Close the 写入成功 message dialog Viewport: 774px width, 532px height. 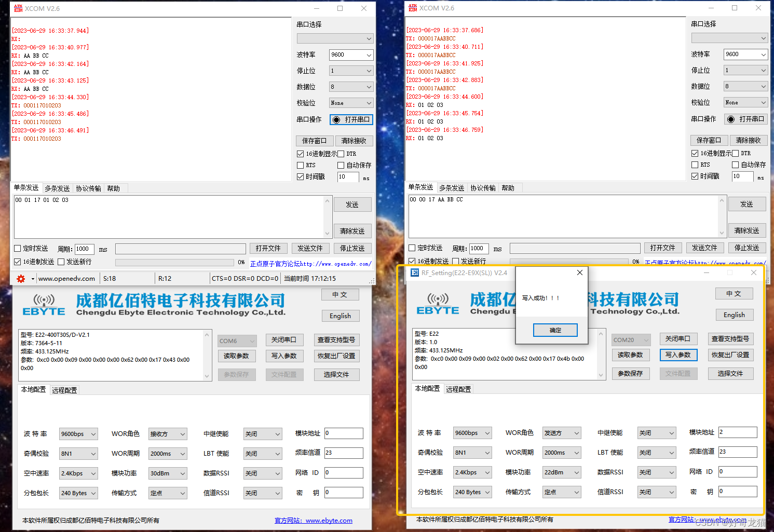(x=580, y=272)
